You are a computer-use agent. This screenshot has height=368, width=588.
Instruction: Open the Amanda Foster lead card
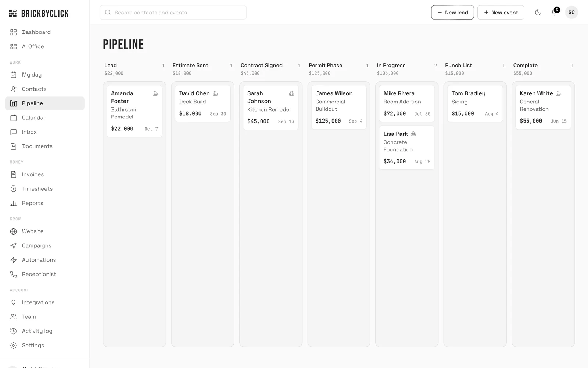[x=135, y=111]
